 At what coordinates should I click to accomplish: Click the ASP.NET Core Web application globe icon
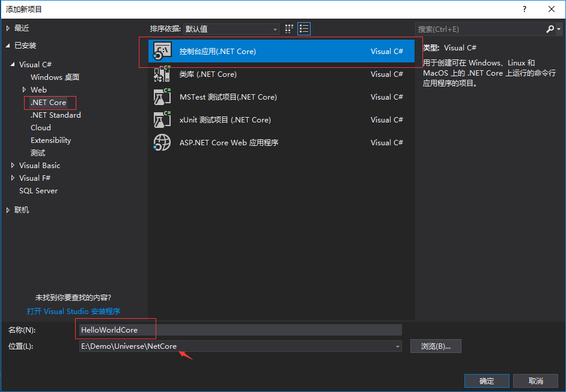(x=162, y=142)
